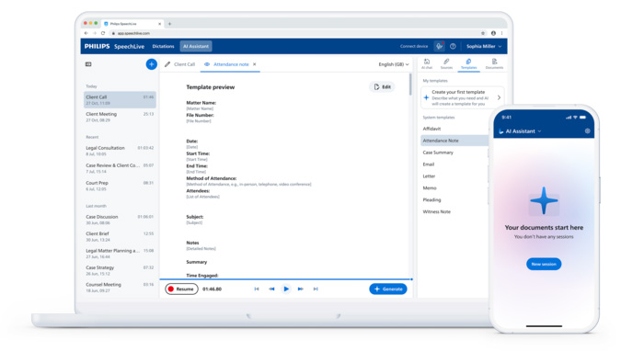
Task: Click the blue playback progress bar
Action: pyautogui.click(x=286, y=279)
